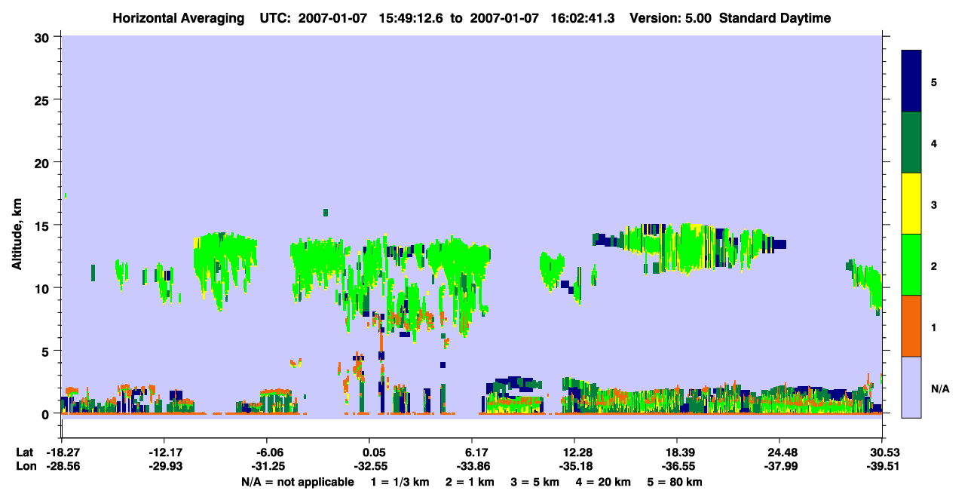Click the latitude tick label 30.53
Image resolution: width=980 pixels, height=503 pixels.
[882, 452]
